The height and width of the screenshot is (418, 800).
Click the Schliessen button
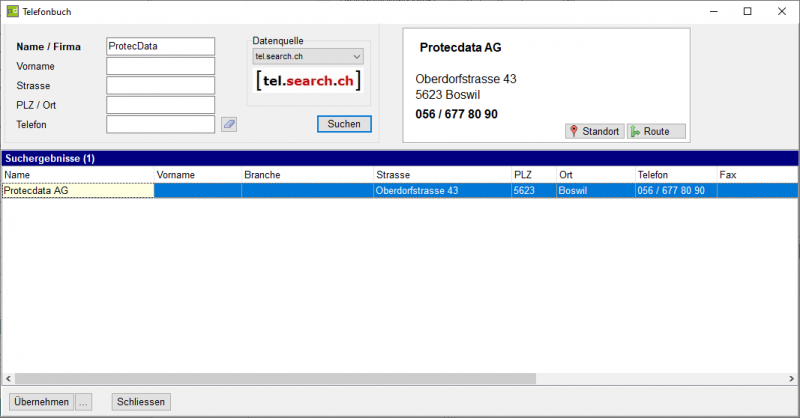pyautogui.click(x=141, y=402)
